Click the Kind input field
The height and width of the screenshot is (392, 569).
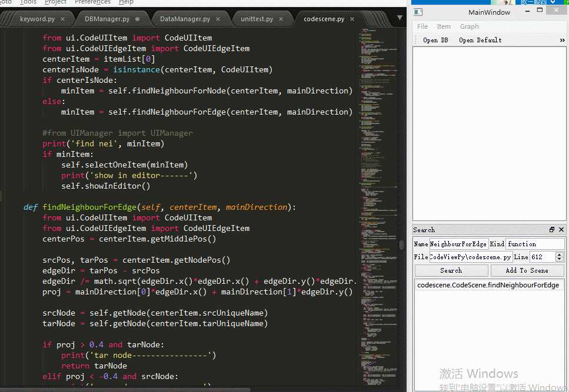coord(535,244)
